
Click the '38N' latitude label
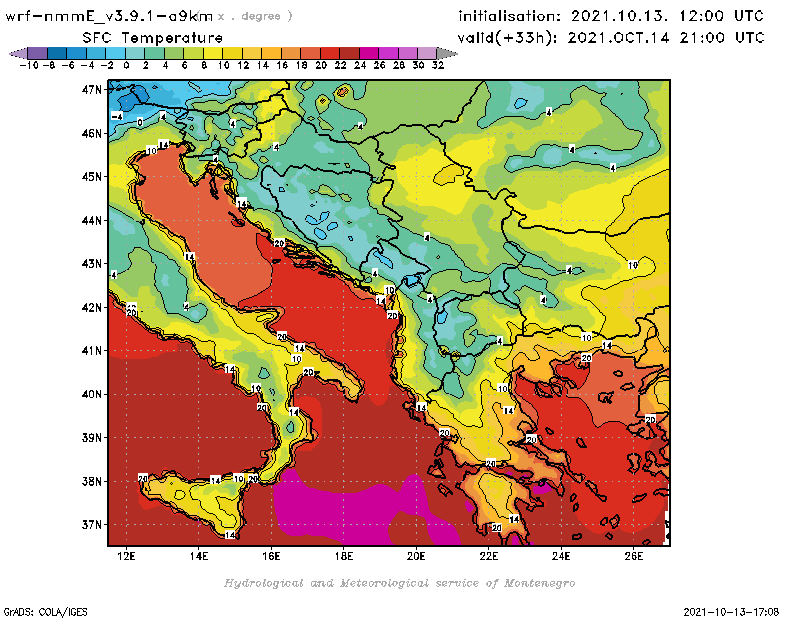coord(92,481)
